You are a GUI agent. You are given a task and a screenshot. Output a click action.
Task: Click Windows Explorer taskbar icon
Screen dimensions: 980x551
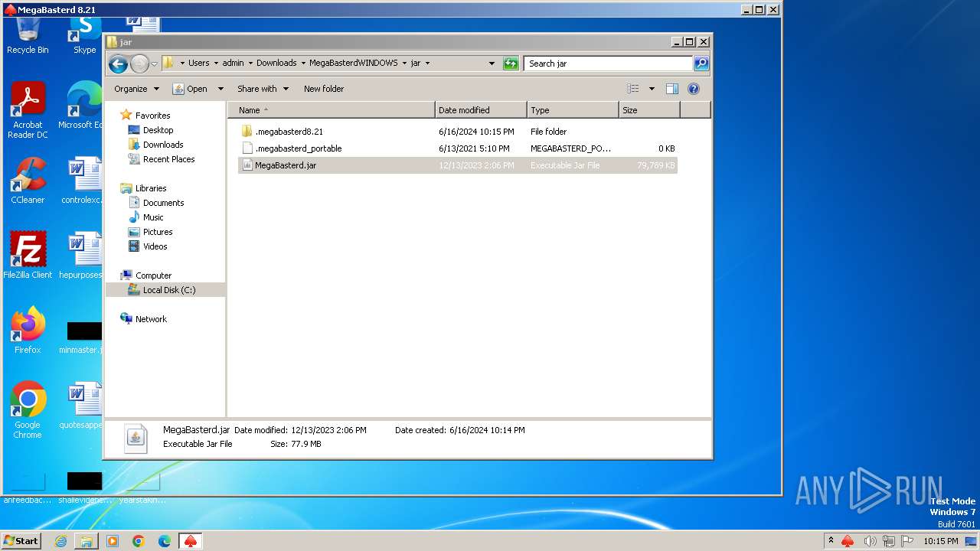(x=87, y=541)
